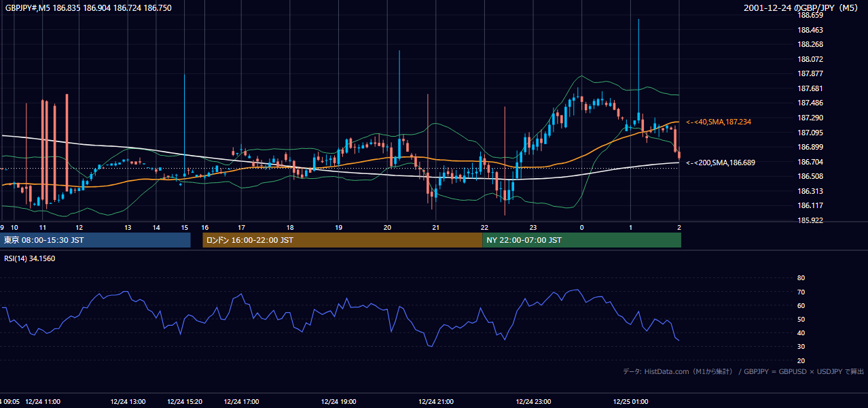
Task: Click price axis level 186.117
Action: click(810, 205)
